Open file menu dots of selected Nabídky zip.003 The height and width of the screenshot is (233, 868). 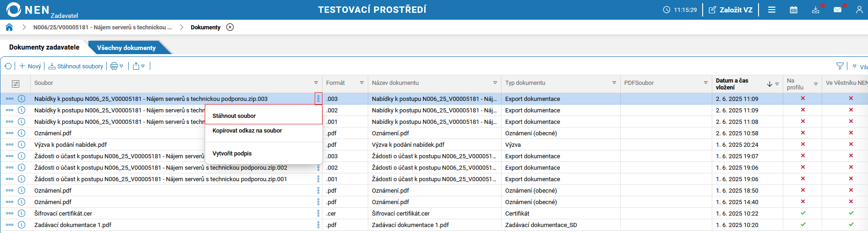[x=318, y=99]
